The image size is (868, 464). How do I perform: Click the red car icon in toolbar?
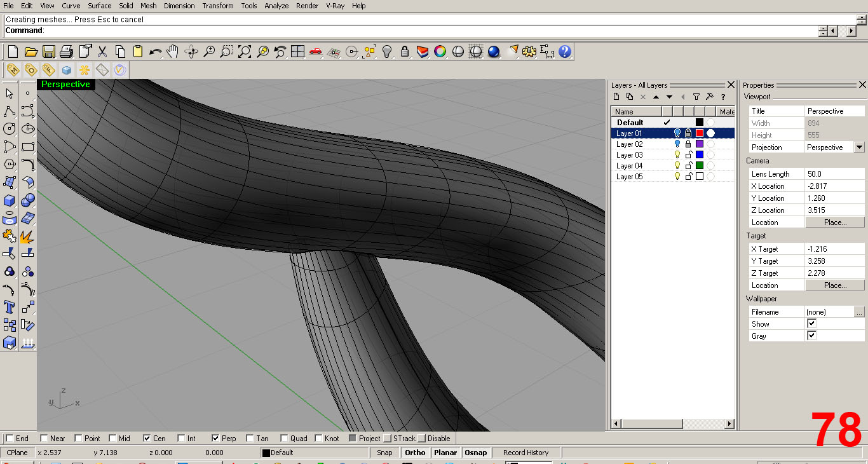coord(316,51)
